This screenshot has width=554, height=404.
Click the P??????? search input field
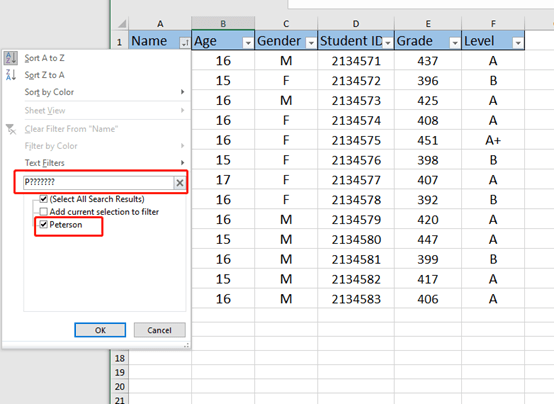pos(98,183)
